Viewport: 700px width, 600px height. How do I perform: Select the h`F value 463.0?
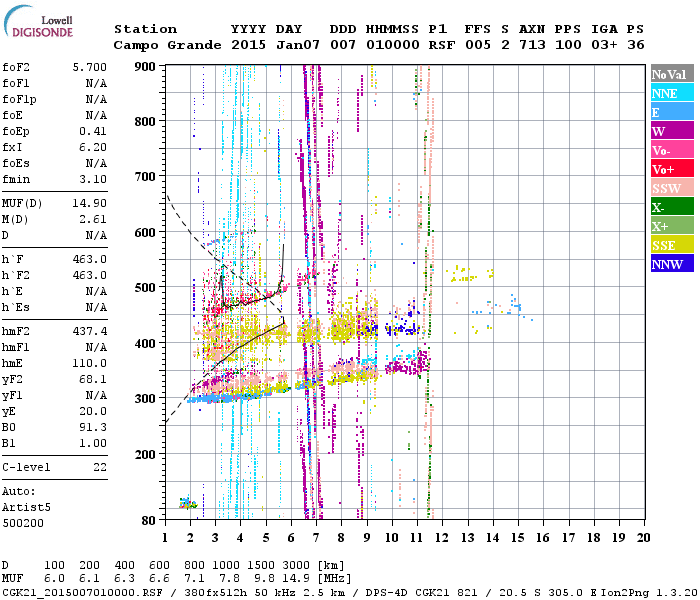click(x=89, y=259)
